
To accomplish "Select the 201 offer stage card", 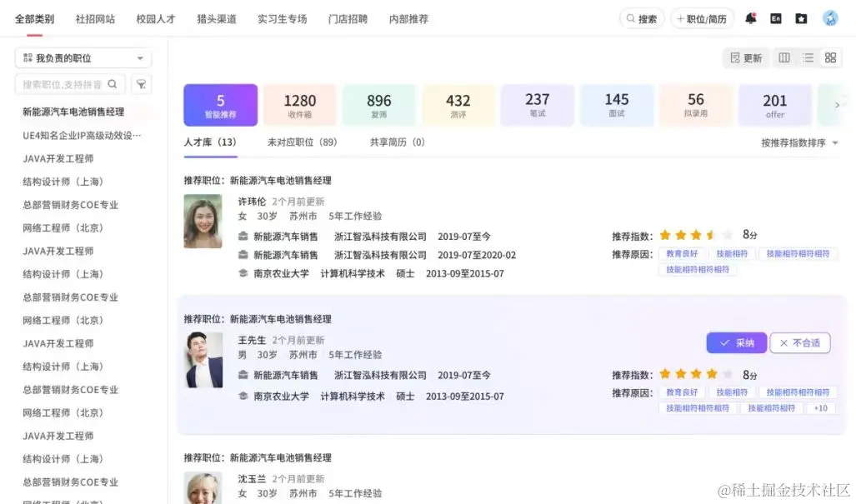I will point(774,105).
